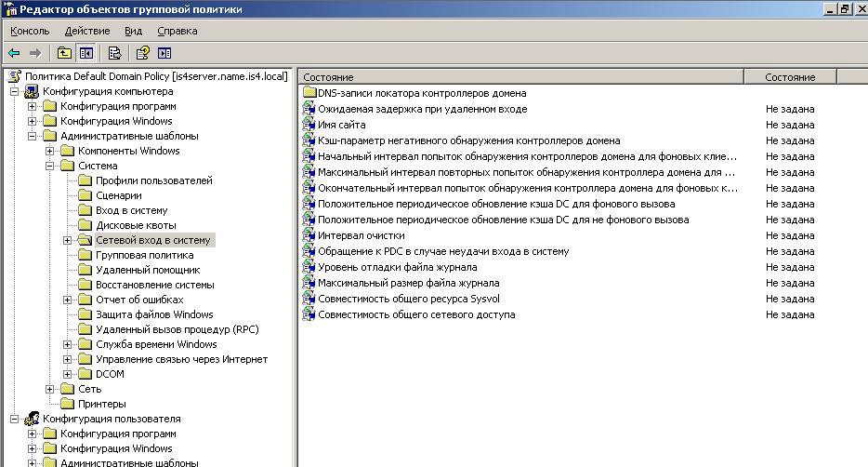
Task: Expand the Служба времени Windows node
Action: tap(68, 344)
